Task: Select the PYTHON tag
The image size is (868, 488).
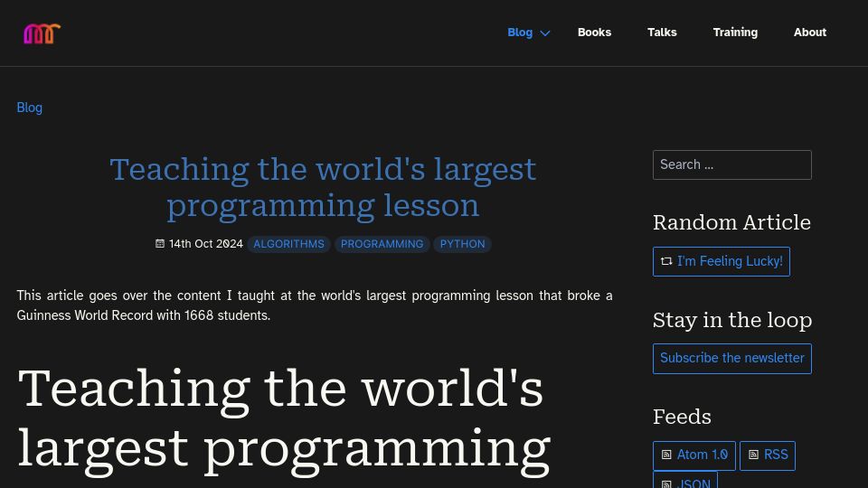Action: coord(462,244)
